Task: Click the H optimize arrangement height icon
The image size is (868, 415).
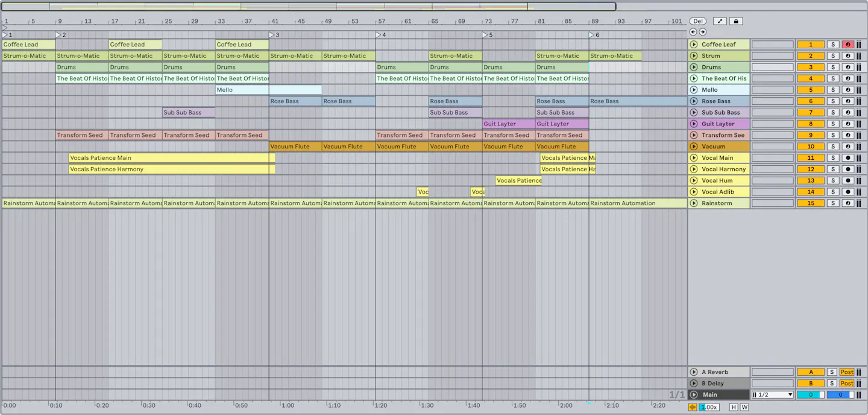Action: [734, 407]
